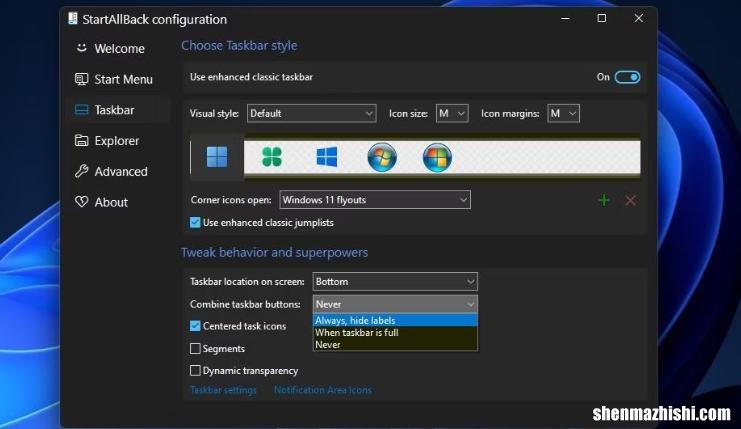The image size is (741, 429).
Task: Go to the Welcome page
Action: click(119, 49)
